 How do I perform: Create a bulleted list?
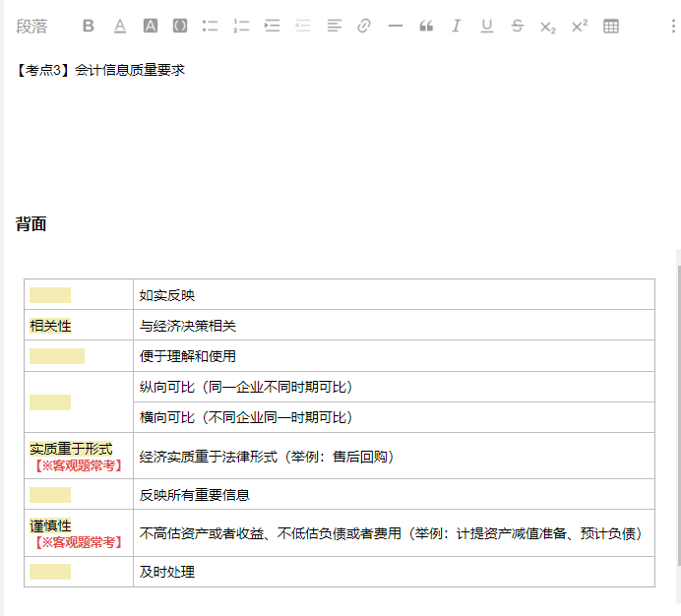(x=211, y=26)
